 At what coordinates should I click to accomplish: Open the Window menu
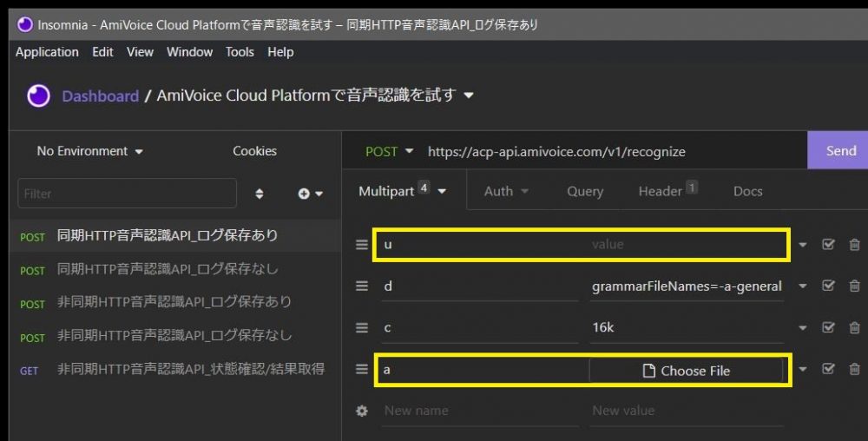pos(190,52)
